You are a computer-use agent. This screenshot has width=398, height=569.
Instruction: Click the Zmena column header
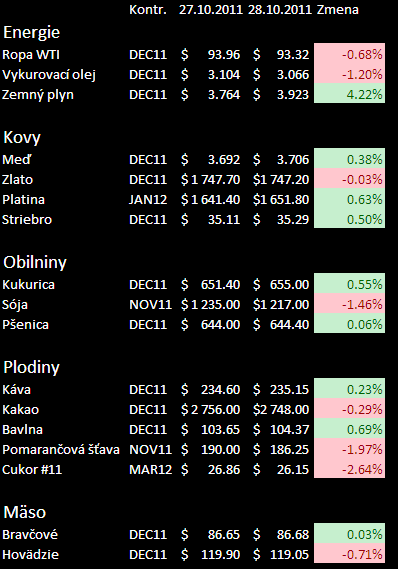click(x=337, y=10)
